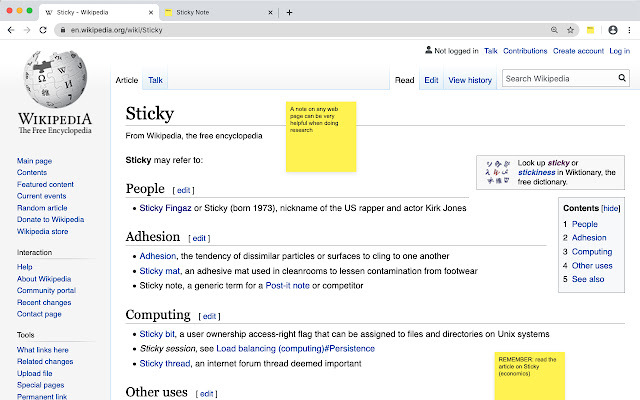Viewport: 640px width, 400px height.
Task: Jump to Computing in Contents
Action: coord(592,252)
